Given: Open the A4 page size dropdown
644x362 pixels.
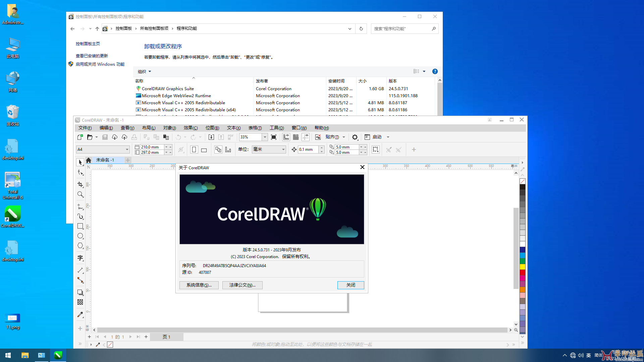Looking at the screenshot, I should (127, 149).
